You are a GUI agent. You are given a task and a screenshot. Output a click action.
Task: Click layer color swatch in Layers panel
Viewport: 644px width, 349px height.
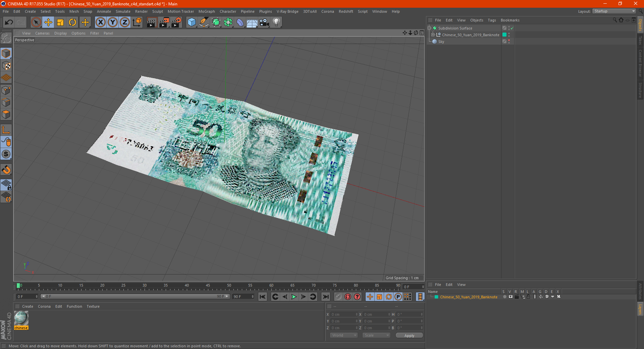[436, 297]
